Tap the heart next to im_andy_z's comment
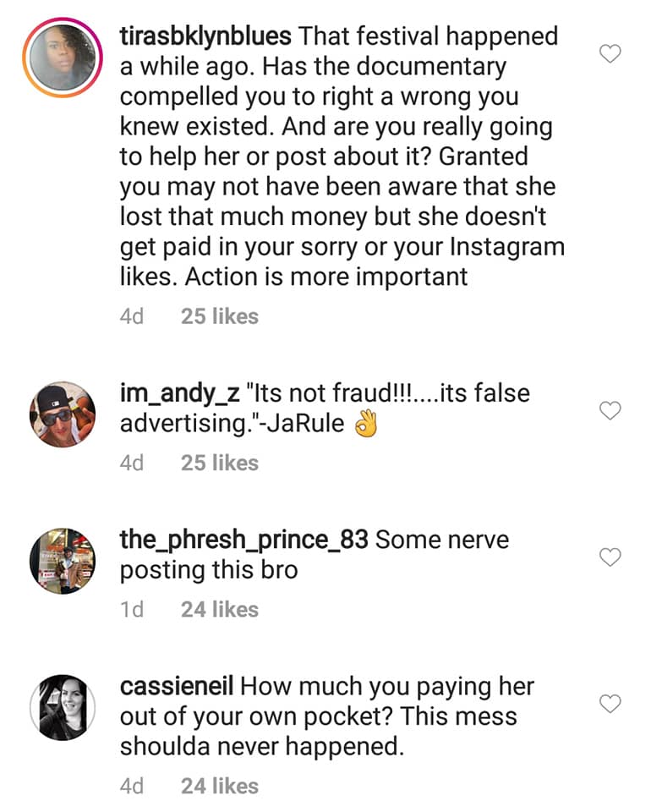Image resolution: width=662 pixels, height=812 pixels. 610,411
